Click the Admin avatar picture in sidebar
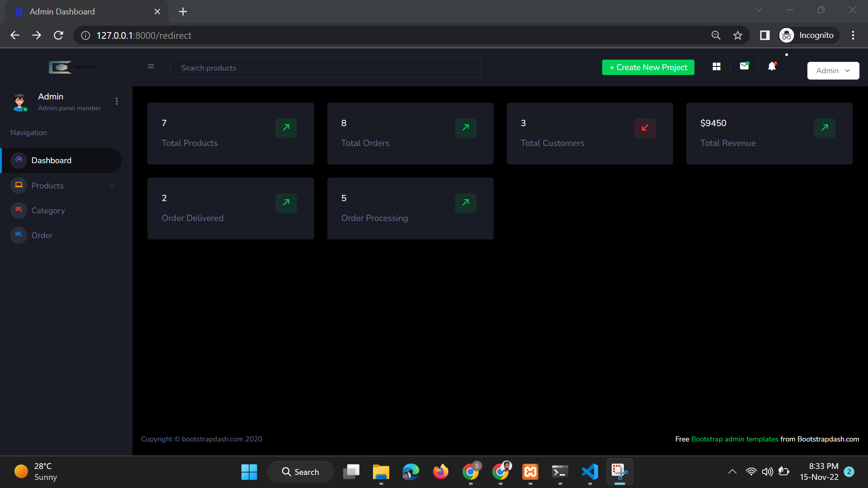Viewport: 868px width, 488px height. click(19, 102)
